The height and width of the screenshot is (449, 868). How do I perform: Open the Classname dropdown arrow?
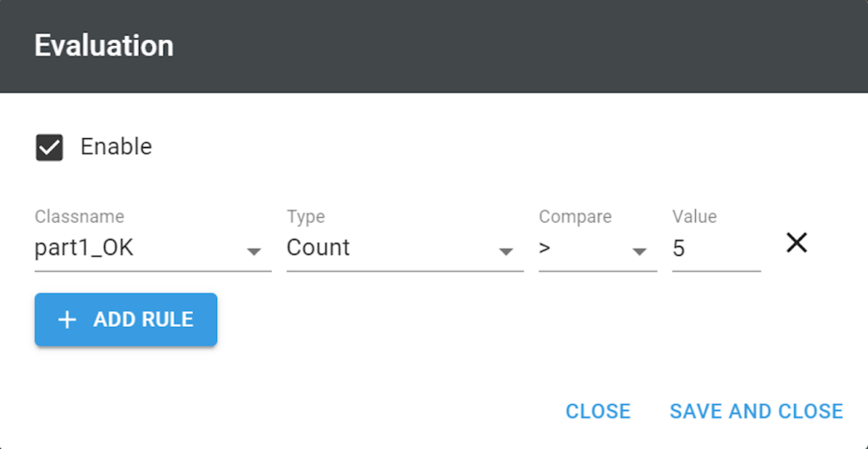253,252
